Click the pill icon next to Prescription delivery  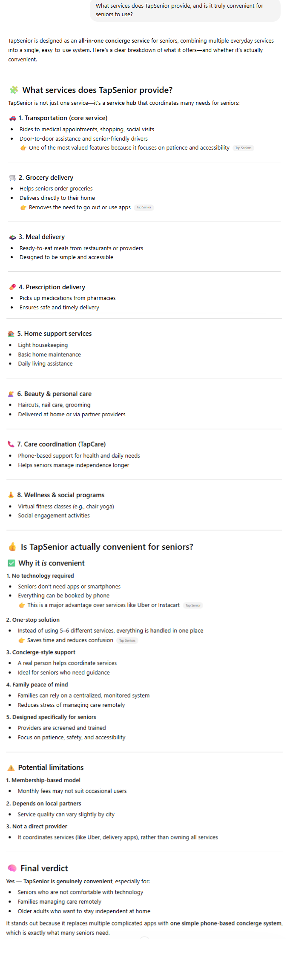point(12,287)
